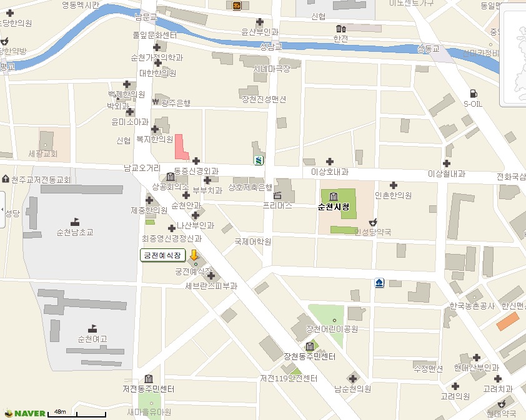Click the 인촌한의원 clinic cross icon

click(x=394, y=185)
